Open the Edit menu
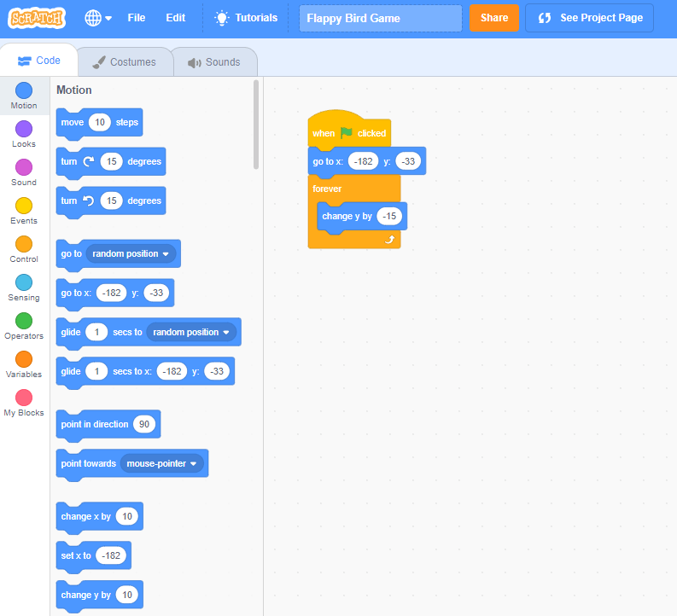 175,18
